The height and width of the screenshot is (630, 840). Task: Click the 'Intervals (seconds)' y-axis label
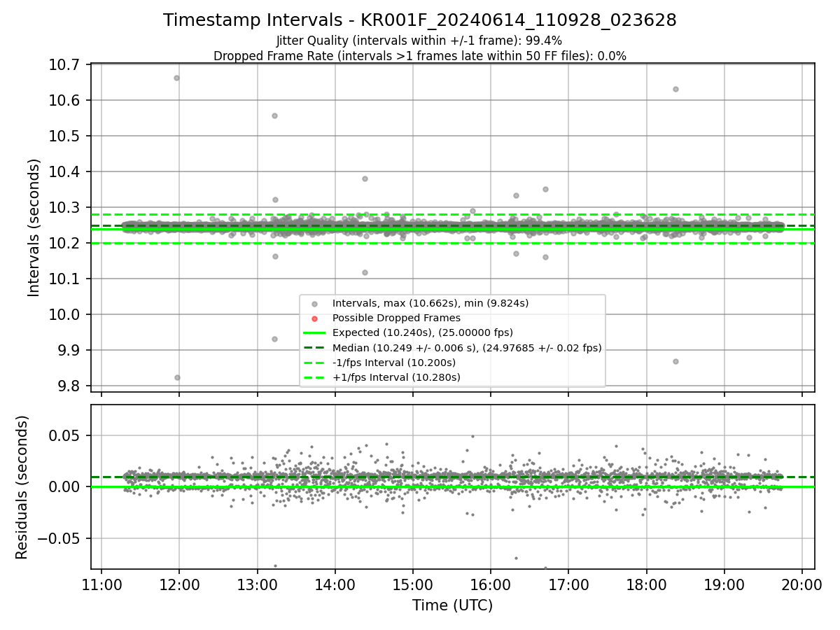pyautogui.click(x=34, y=227)
